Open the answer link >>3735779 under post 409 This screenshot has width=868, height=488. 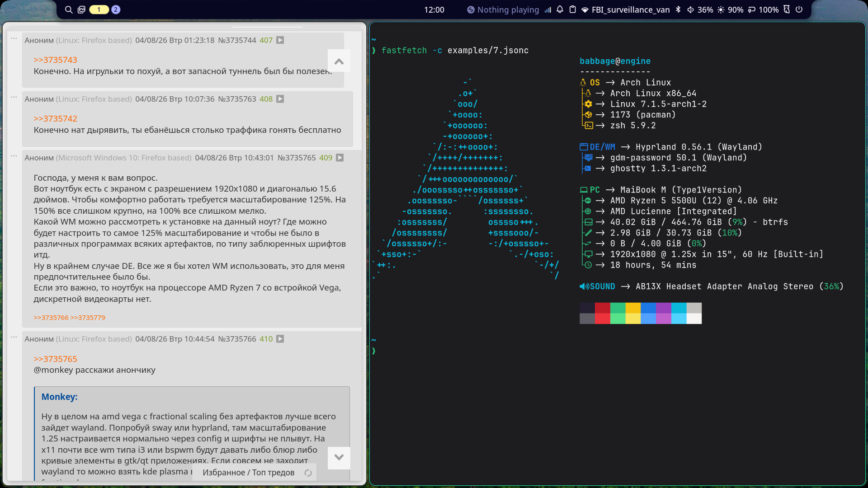click(x=88, y=318)
